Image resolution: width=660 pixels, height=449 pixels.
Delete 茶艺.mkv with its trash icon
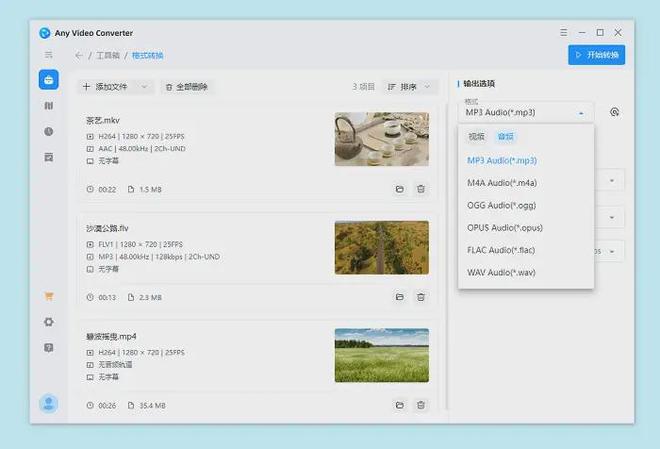click(x=421, y=188)
